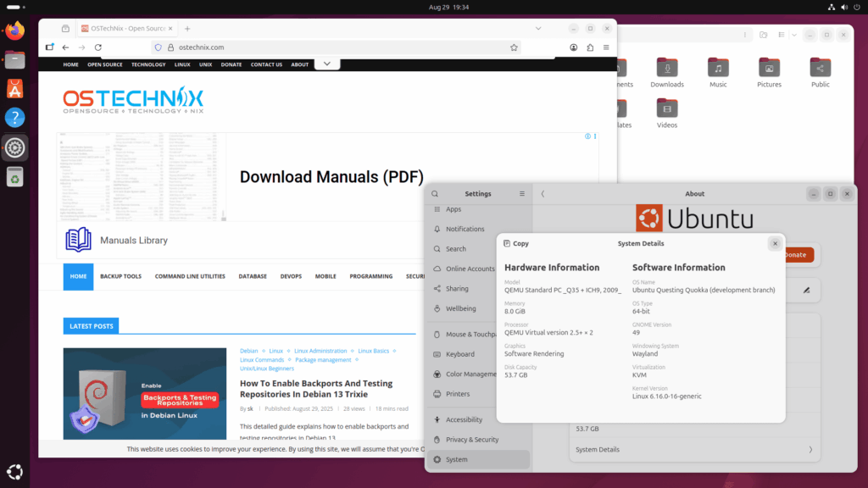This screenshot has width=868, height=488.
Task: Open Firefox list all tabs dropdown
Action: 538,28
